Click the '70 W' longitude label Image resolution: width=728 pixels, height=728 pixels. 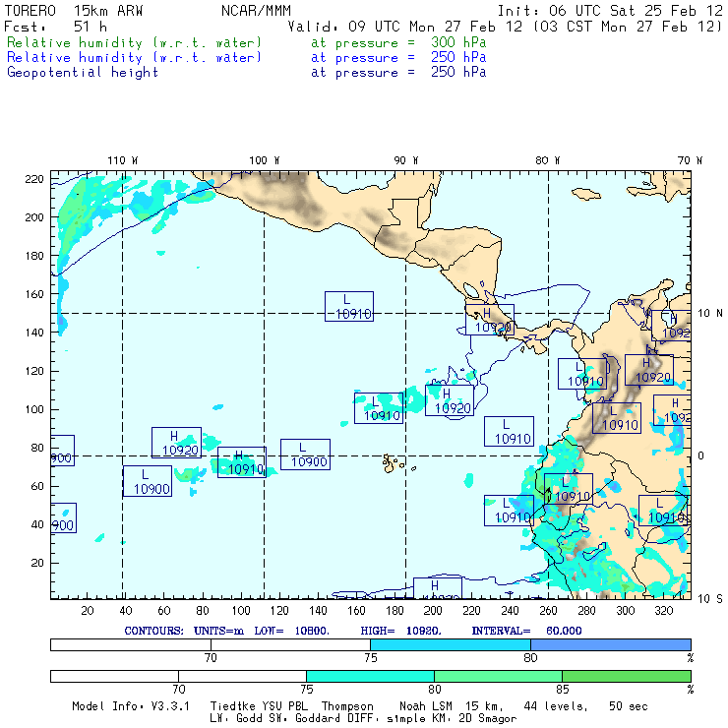pyautogui.click(x=690, y=160)
